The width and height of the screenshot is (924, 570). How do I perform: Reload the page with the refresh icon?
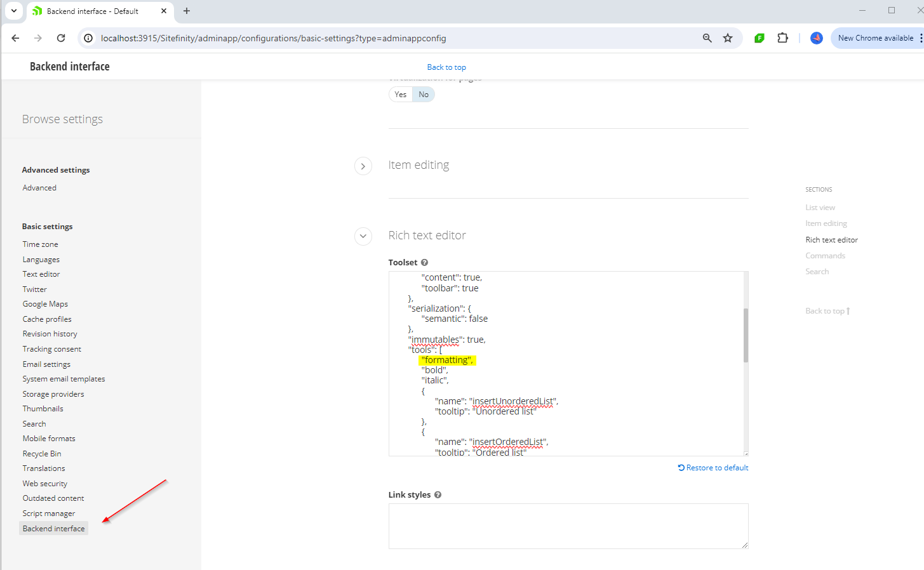pyautogui.click(x=61, y=38)
